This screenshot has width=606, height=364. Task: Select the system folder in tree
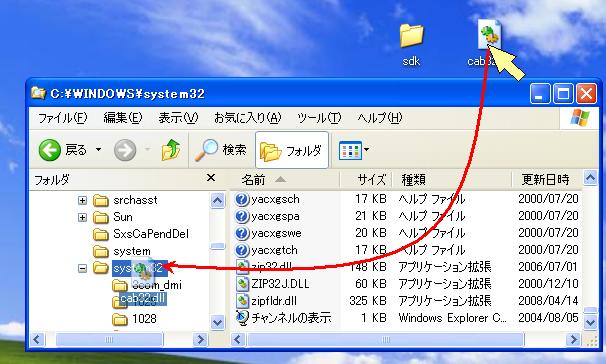pos(132,251)
